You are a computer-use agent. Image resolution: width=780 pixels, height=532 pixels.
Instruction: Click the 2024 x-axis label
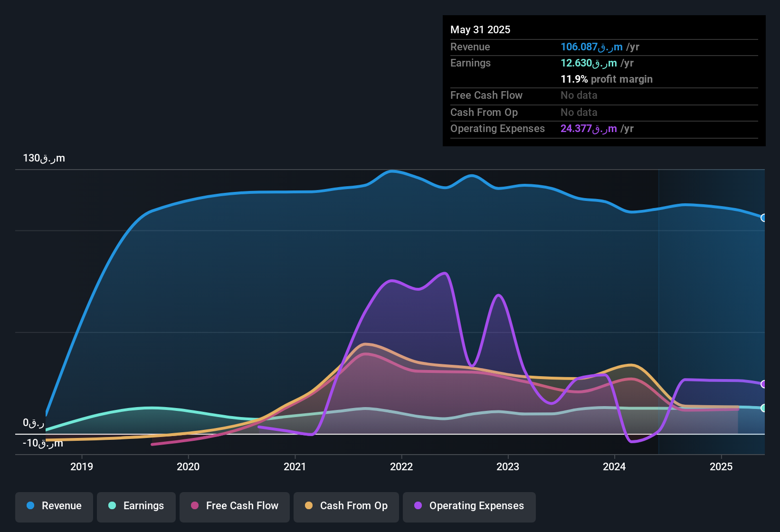(x=614, y=466)
